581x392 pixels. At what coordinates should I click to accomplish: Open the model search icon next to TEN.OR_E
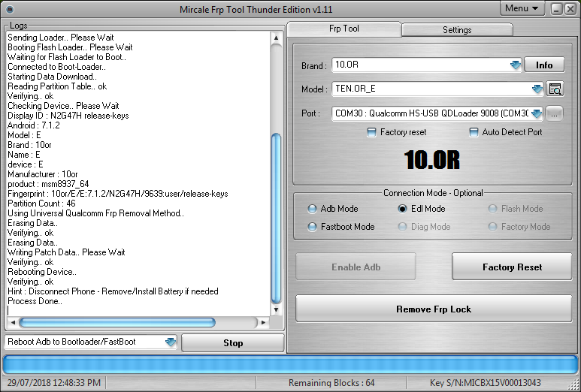[555, 89]
